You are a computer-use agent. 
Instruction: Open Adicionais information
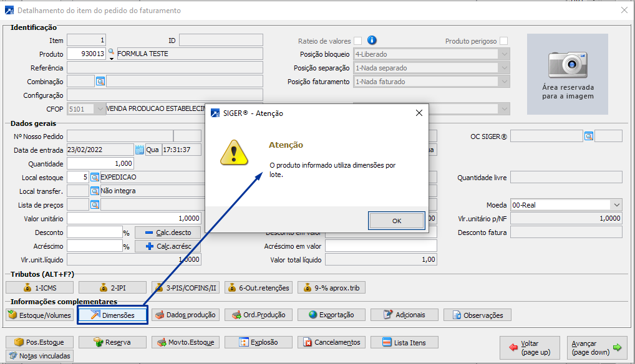[x=404, y=315]
